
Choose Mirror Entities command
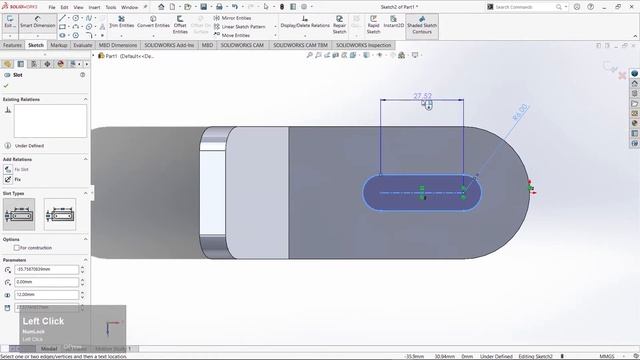[232, 18]
